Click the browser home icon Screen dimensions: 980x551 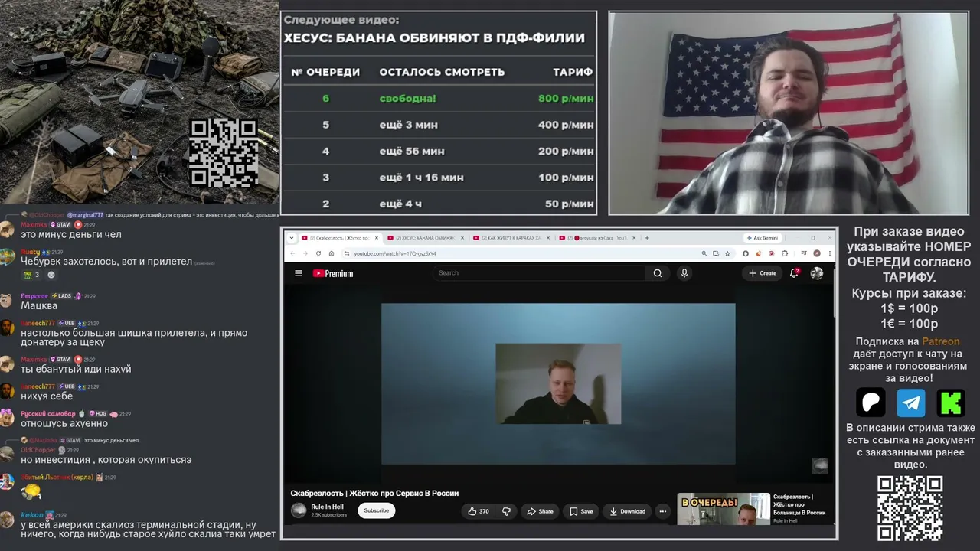point(331,253)
